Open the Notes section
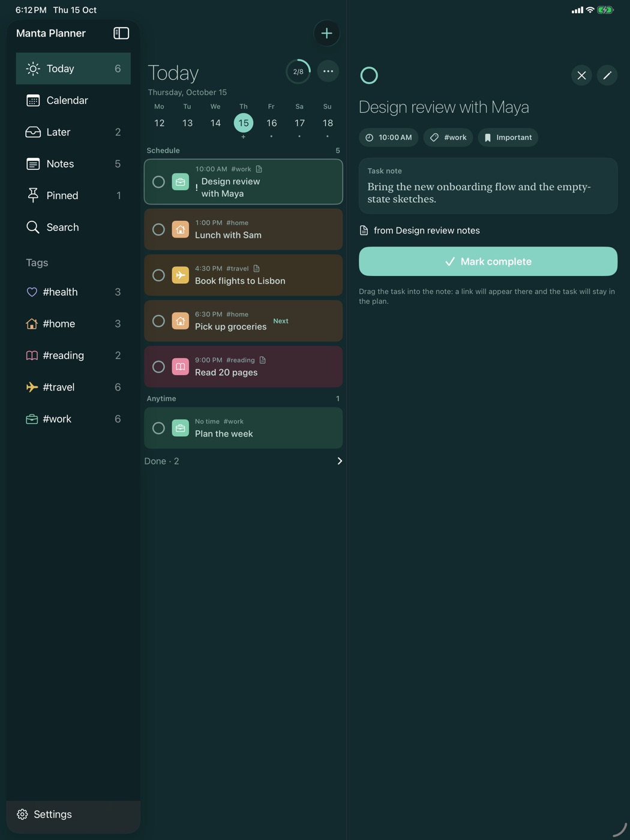The width and height of the screenshot is (630, 840). coord(73,164)
